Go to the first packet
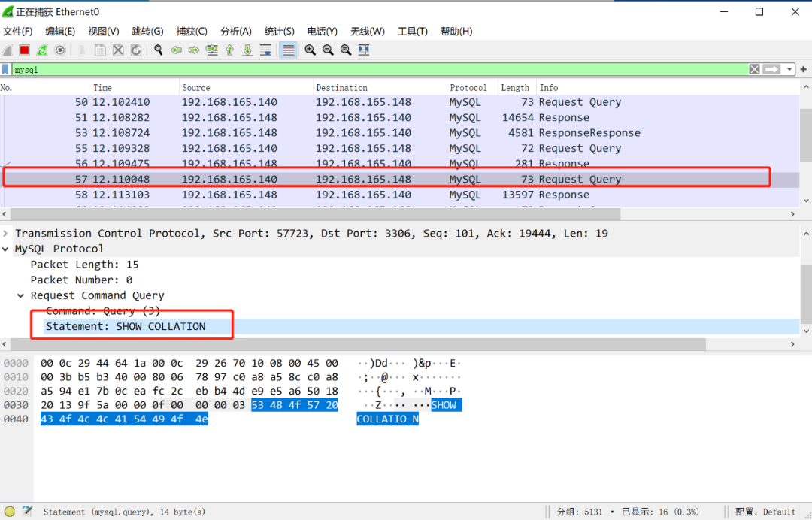Viewport: 812px width, 520px height. click(x=229, y=50)
